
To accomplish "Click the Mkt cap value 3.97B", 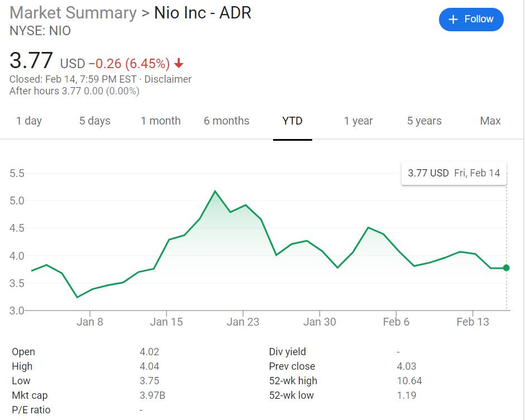I will tap(152, 395).
